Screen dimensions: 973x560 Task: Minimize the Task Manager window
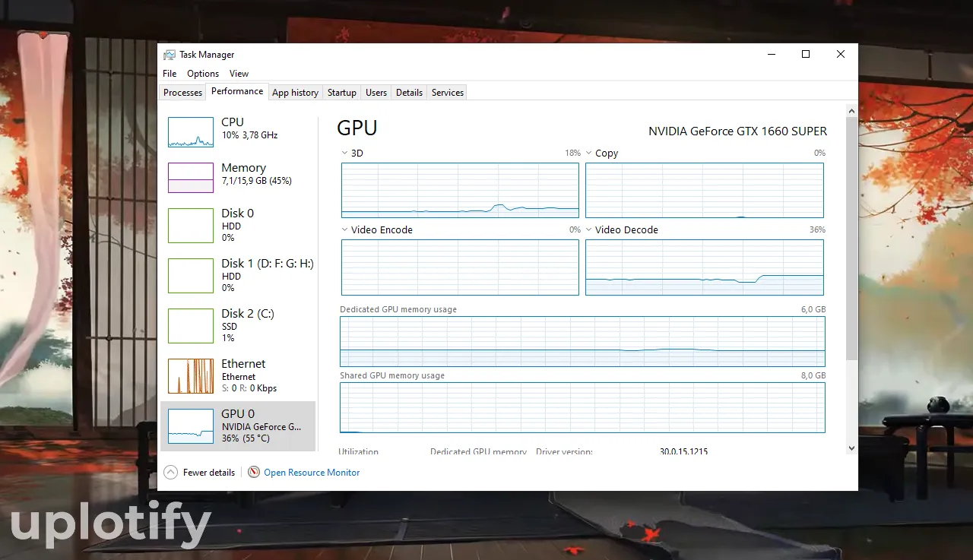(x=771, y=54)
